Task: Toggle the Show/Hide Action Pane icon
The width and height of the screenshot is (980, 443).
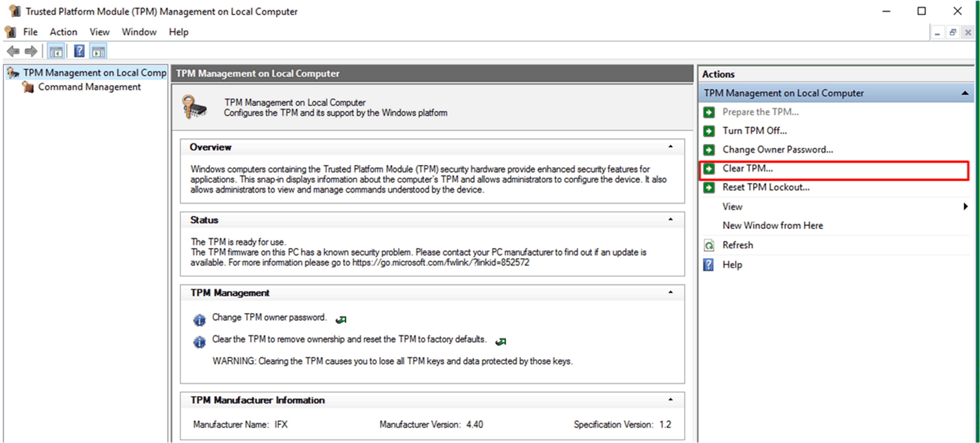Action: [98, 51]
